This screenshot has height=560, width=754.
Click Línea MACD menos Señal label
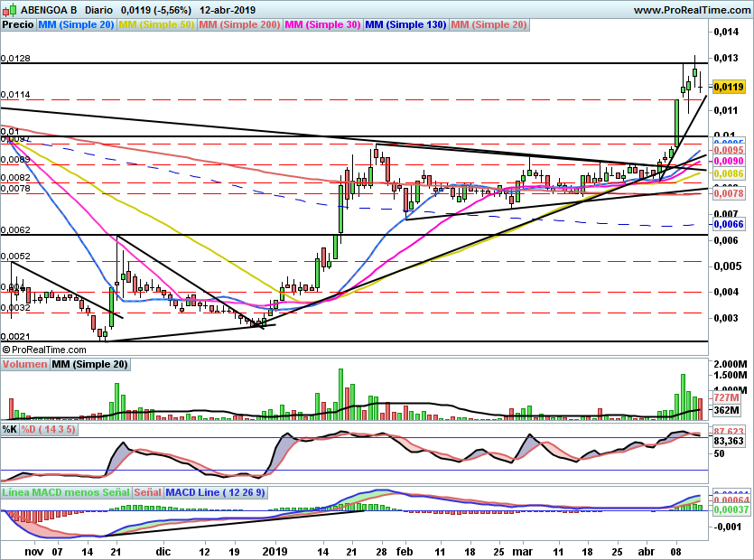click(x=66, y=492)
